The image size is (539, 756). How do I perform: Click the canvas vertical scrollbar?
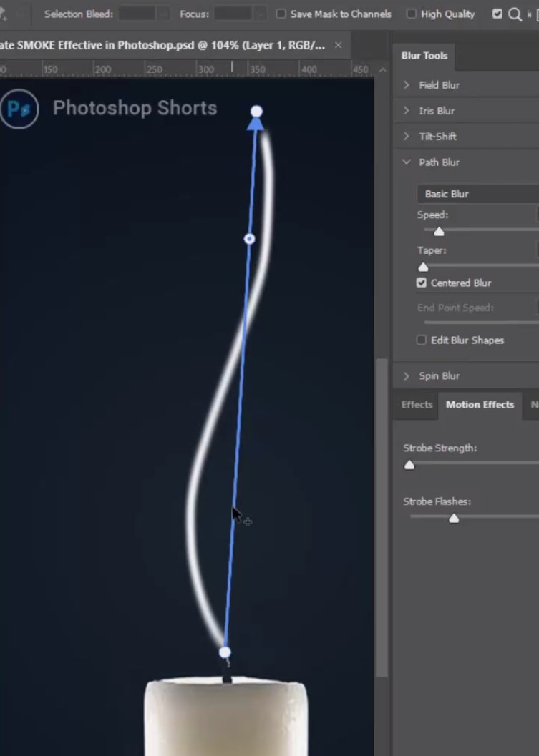382,517
